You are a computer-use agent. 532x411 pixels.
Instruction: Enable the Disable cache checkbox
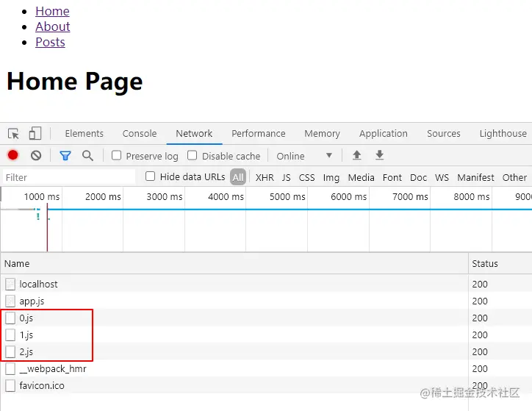point(192,155)
